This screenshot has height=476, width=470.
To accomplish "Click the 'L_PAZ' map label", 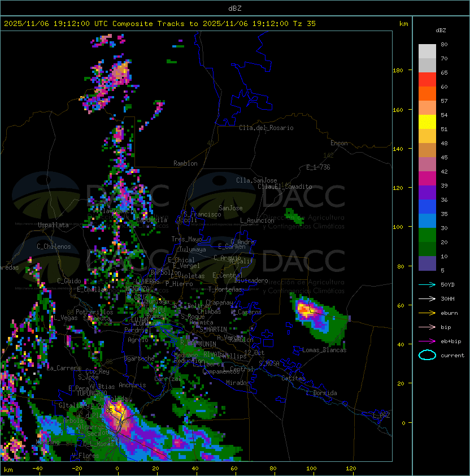I will click(381, 416).
